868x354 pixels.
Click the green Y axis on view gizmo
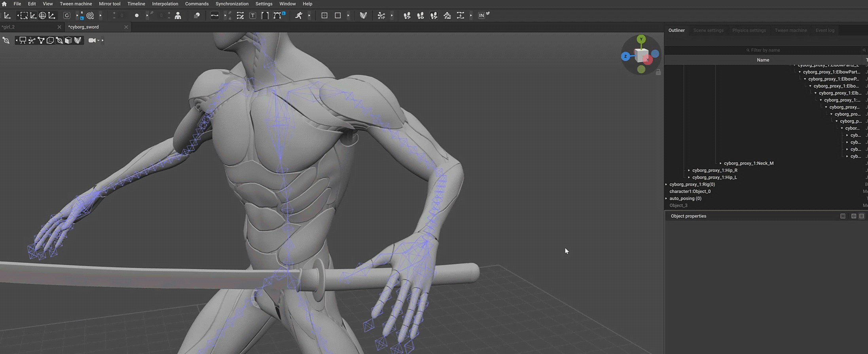point(641,39)
